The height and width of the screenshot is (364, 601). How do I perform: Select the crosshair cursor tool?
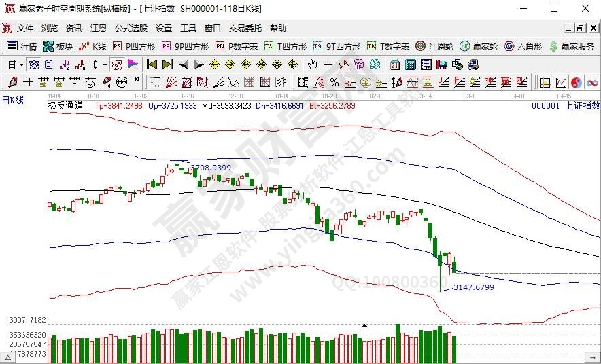click(x=328, y=65)
